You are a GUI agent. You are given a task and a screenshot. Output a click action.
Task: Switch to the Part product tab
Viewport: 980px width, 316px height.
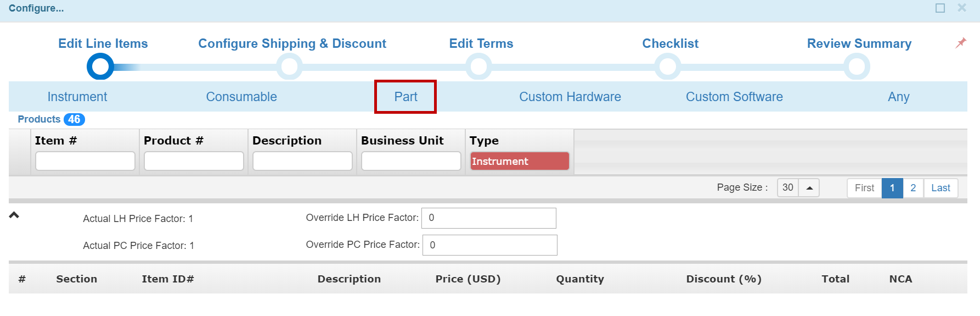click(x=405, y=97)
